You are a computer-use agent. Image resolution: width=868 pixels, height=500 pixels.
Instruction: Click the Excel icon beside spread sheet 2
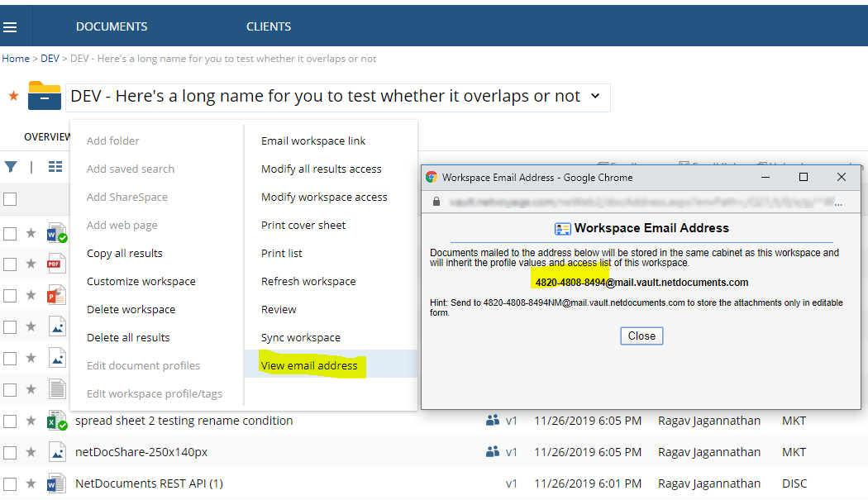(57, 421)
